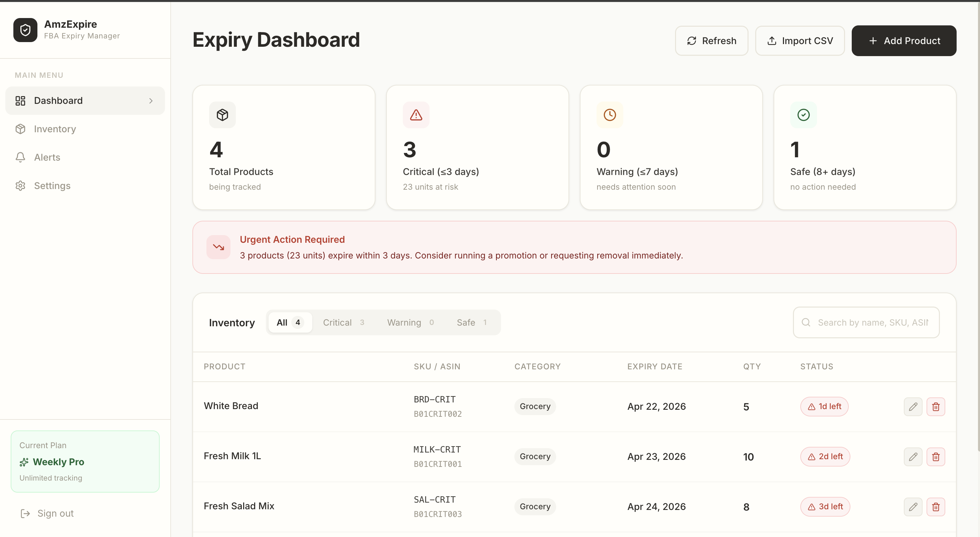This screenshot has height=537, width=980.
Task: Select the All inventory filter tab
Action: pos(290,323)
